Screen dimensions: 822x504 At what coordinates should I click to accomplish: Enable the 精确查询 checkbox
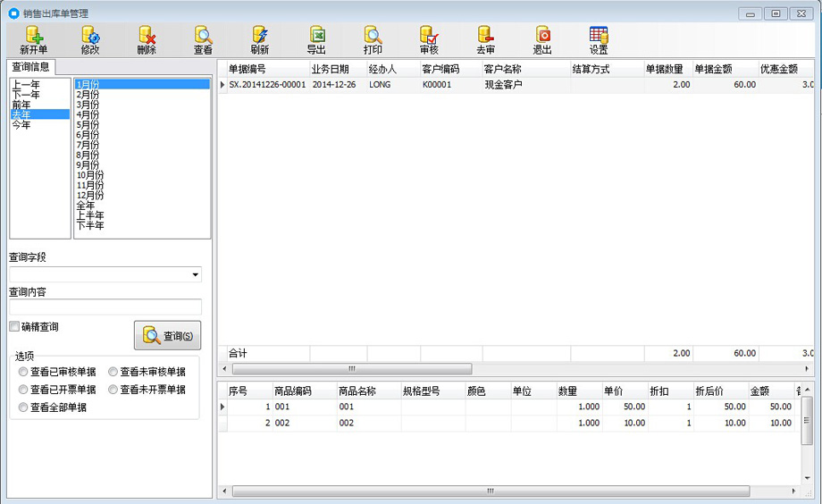(14, 326)
